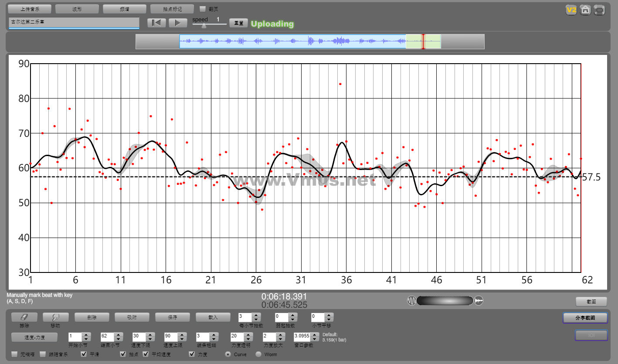Click the green selected region in overview
The width and height of the screenshot is (618, 364).
[423, 41]
